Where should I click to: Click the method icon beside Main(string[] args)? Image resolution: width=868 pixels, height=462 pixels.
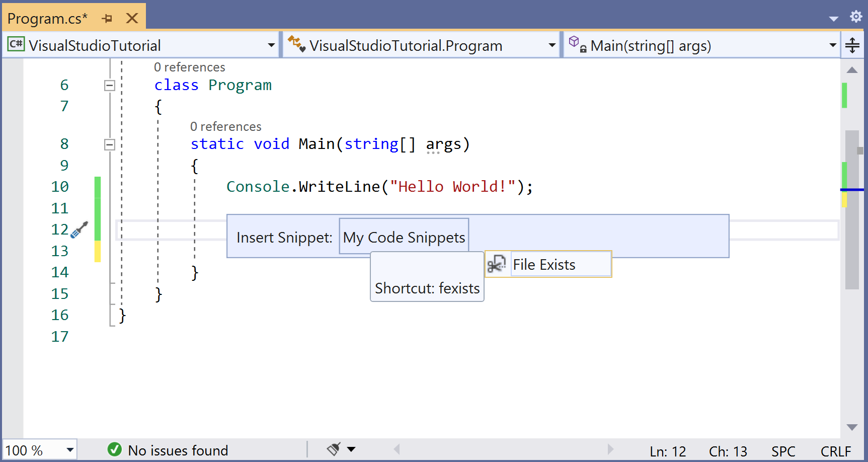click(577, 44)
